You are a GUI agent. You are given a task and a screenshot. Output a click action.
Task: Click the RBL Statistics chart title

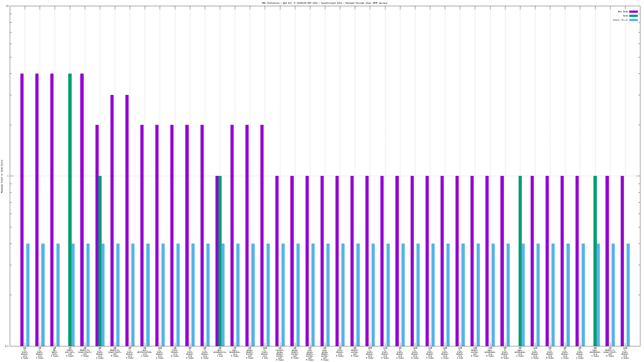[x=324, y=3]
